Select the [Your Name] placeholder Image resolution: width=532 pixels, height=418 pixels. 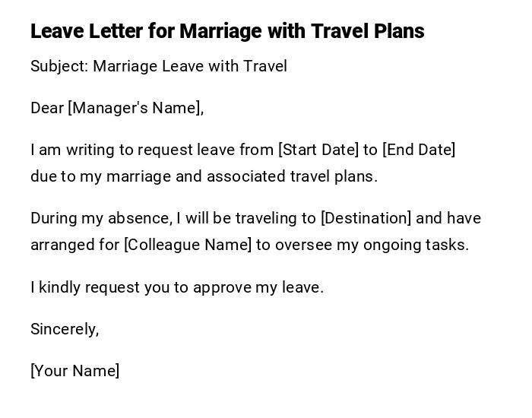coord(75,371)
